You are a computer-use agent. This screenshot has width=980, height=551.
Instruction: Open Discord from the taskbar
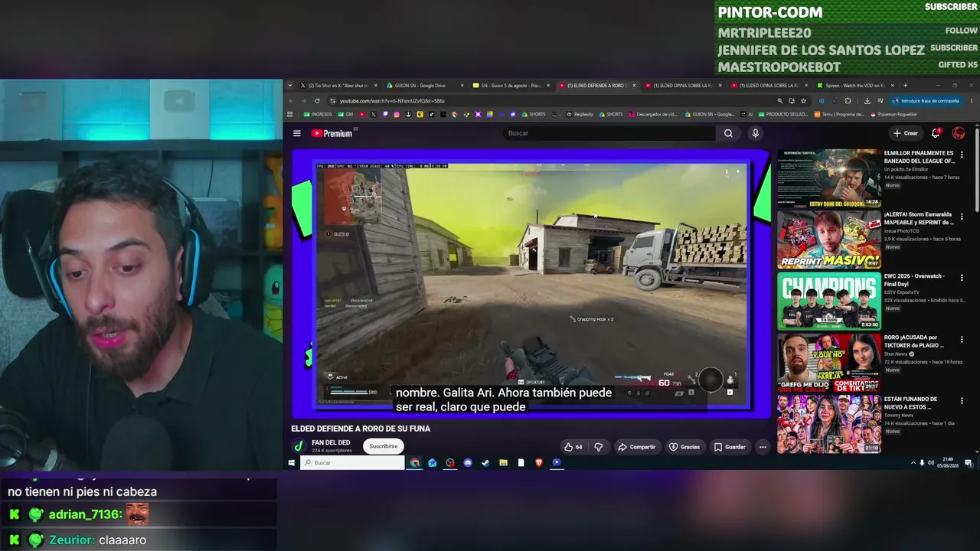tap(468, 463)
